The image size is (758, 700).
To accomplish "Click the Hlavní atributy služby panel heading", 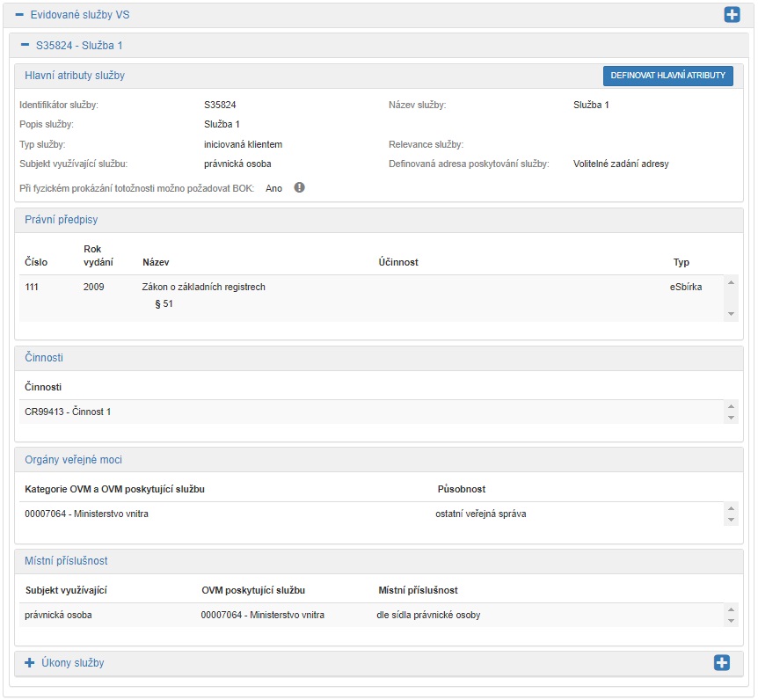I will 75,76.
